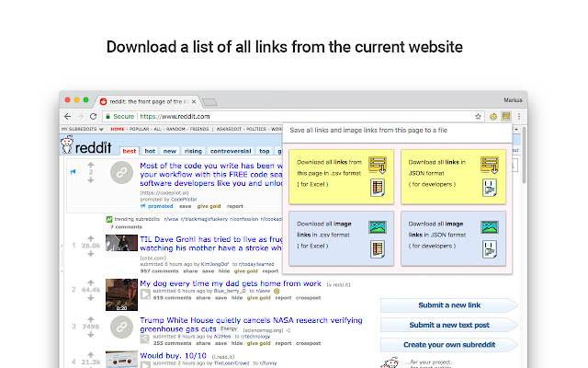
Task: Click r/technology subreddit link
Action: tap(255, 337)
